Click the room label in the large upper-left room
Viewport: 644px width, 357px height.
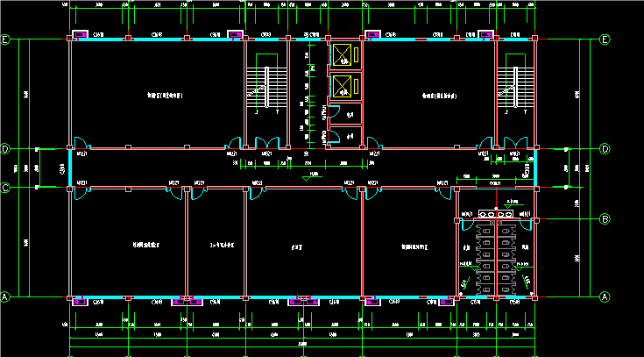[165, 96]
